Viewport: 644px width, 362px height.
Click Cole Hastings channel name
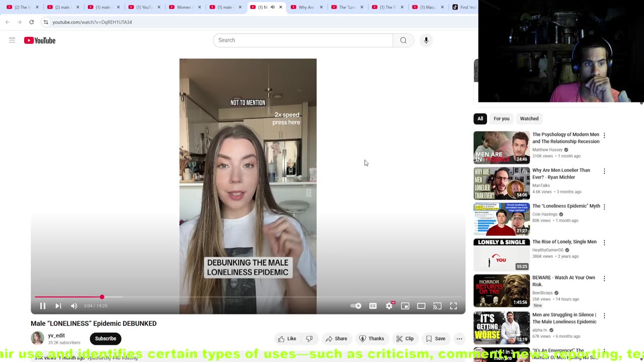(x=545, y=214)
